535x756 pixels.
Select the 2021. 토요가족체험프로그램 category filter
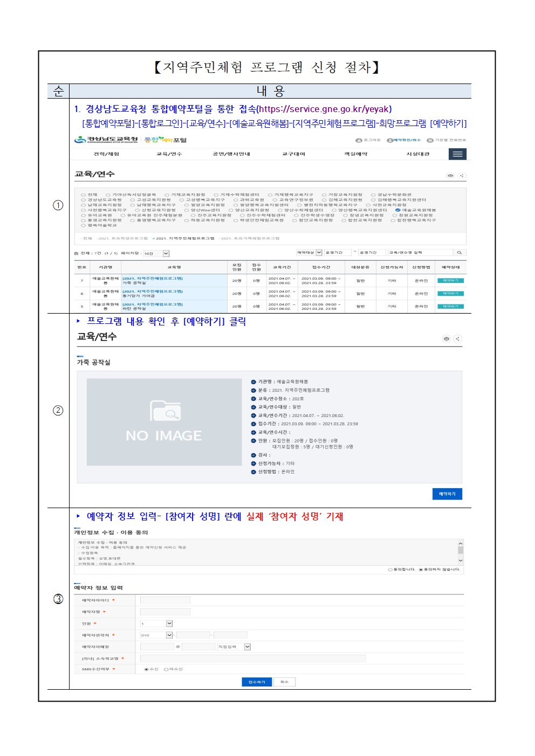(249, 238)
